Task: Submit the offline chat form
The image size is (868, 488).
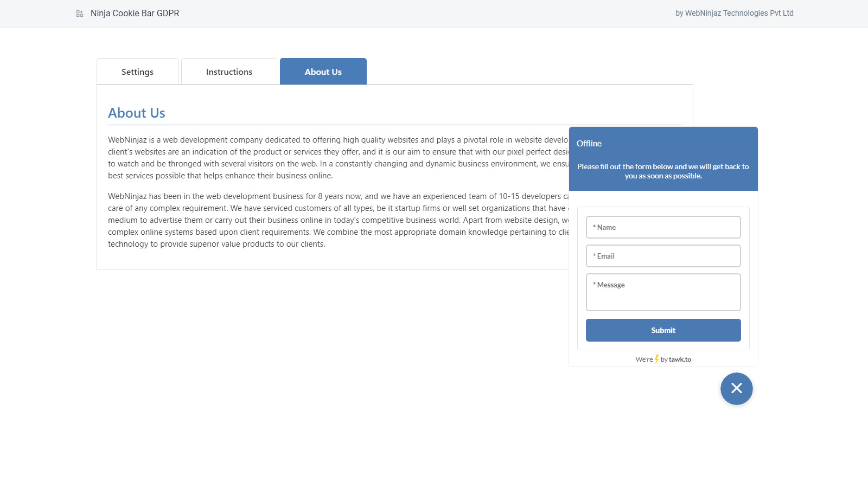Action: (x=663, y=330)
